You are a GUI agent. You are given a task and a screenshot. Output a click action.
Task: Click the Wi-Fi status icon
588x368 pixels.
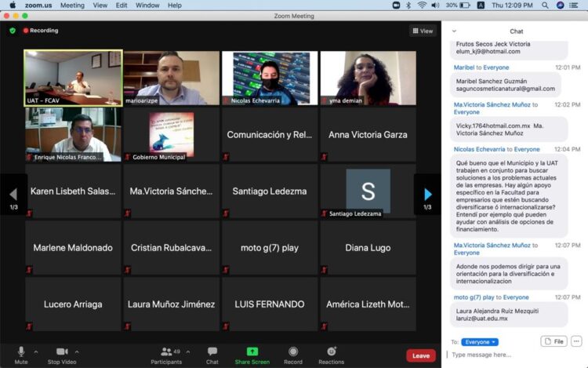[x=422, y=5]
